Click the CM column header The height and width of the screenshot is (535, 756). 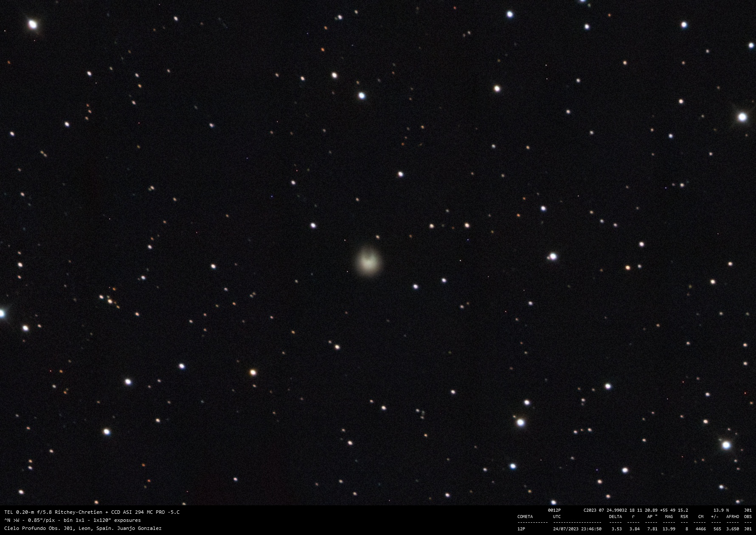[x=700, y=517]
